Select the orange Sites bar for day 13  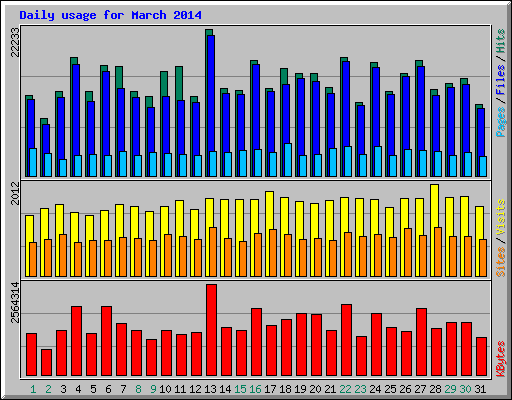click(213, 252)
